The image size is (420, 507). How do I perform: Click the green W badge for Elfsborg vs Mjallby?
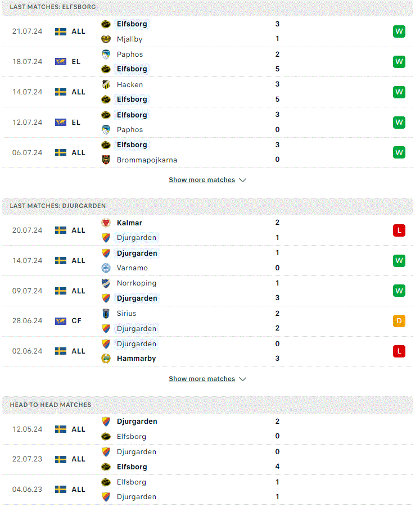[x=399, y=31]
